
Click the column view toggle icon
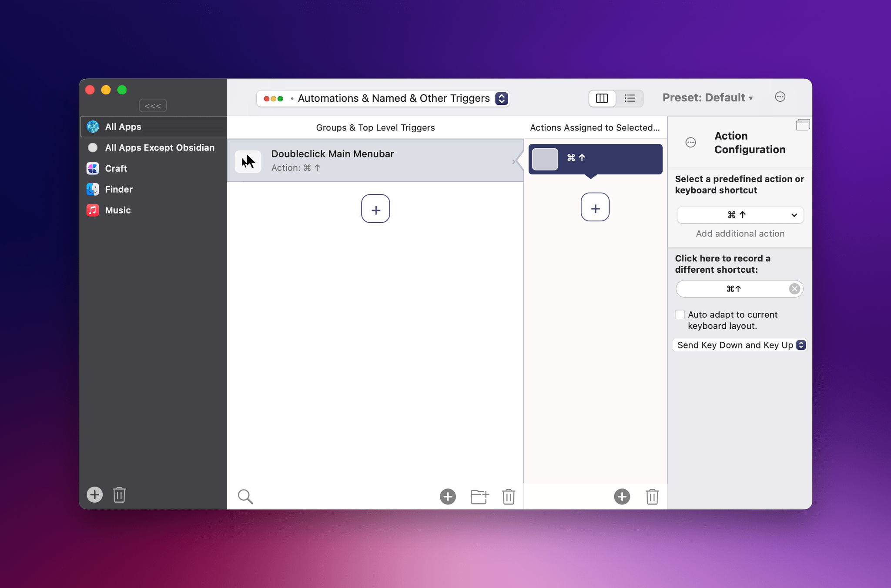coord(602,98)
